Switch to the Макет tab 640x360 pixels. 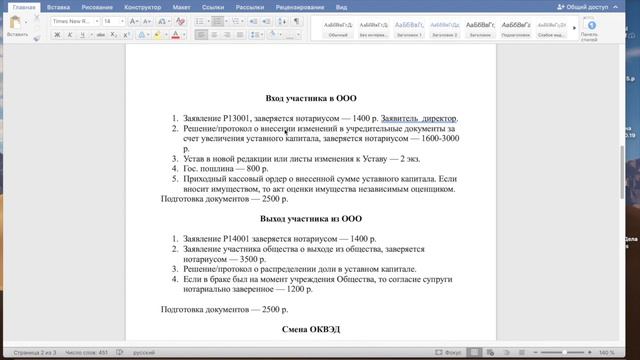[x=181, y=7]
